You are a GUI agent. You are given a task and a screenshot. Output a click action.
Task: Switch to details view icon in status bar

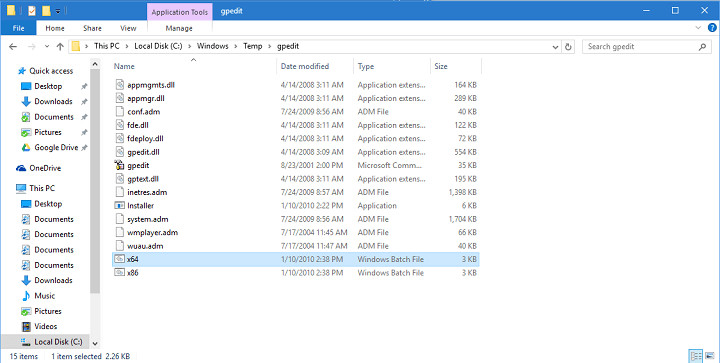tap(696, 356)
